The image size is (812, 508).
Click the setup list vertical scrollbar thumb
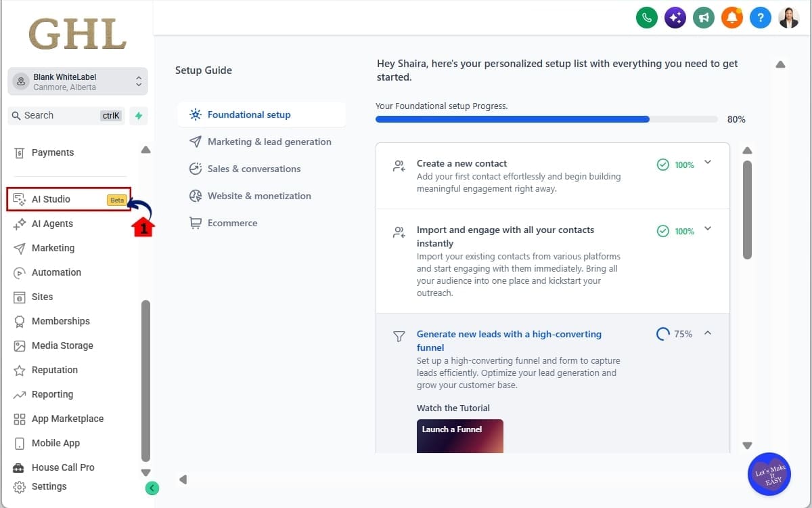(x=747, y=210)
